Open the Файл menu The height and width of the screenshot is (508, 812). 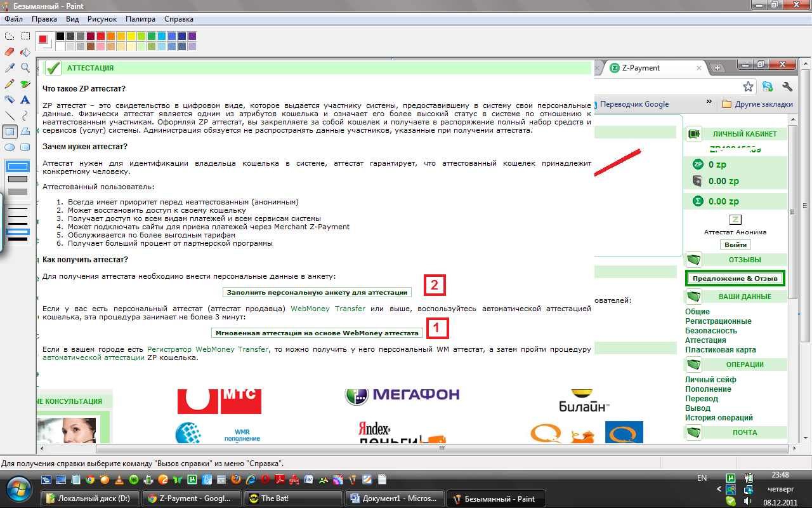click(x=13, y=19)
